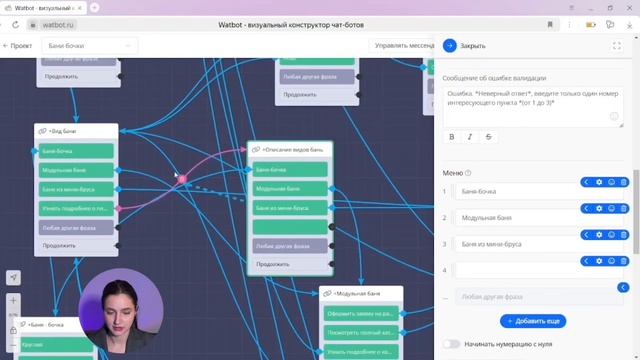Select empty green option in Описание видов бань
The width and height of the screenshot is (640, 360).
coord(290,227)
